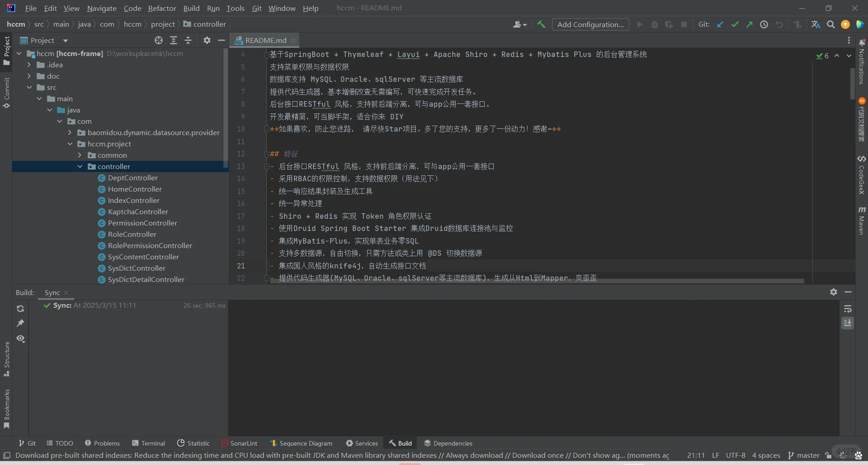Click the controller breadcrumb in navigation bar
The image size is (868, 465).
pyautogui.click(x=204, y=24)
